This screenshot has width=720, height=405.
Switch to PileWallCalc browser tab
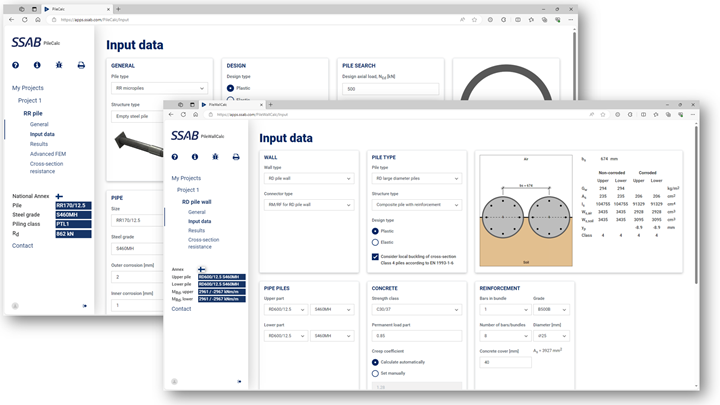click(232, 105)
